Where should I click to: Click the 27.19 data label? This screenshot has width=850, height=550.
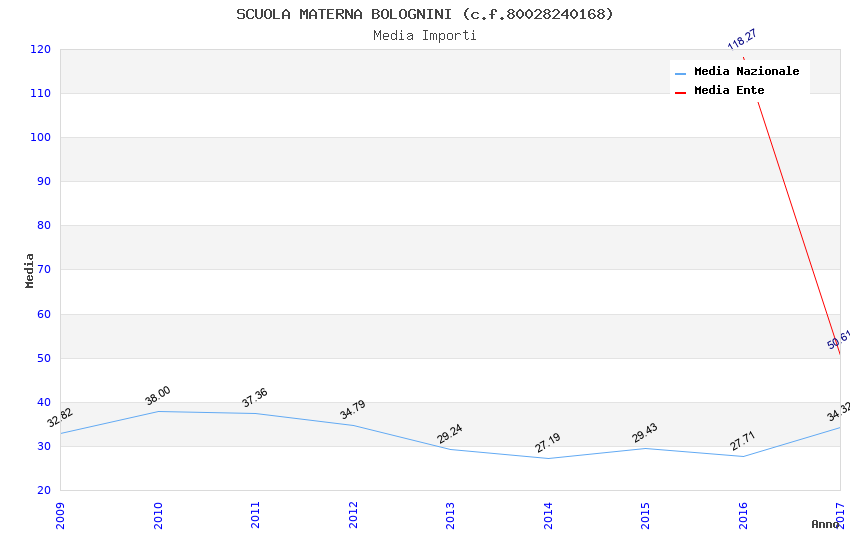tap(548, 443)
